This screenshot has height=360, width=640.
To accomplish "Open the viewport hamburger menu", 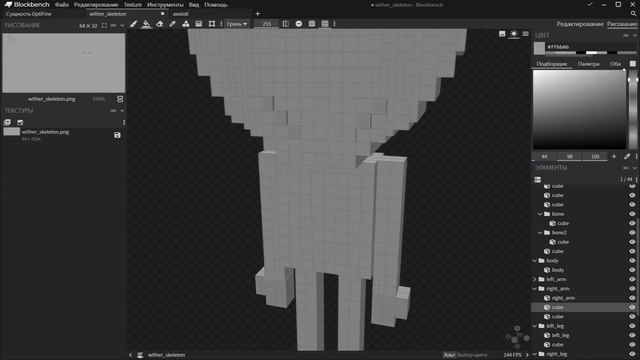I will 526,34.
